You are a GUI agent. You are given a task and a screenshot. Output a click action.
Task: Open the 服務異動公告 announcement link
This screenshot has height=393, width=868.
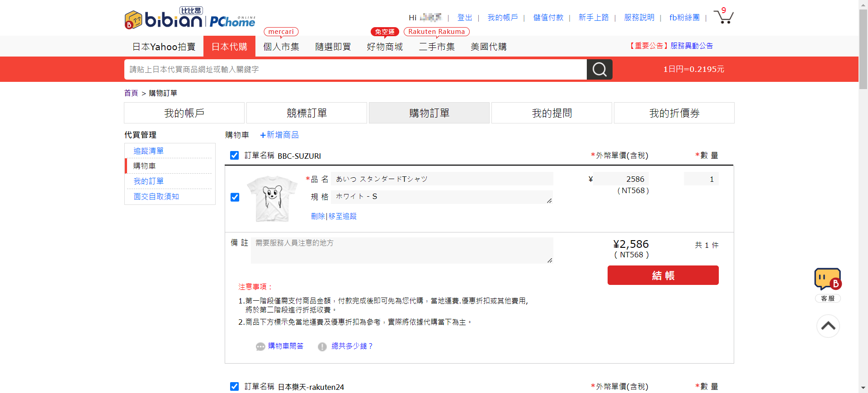click(x=692, y=46)
